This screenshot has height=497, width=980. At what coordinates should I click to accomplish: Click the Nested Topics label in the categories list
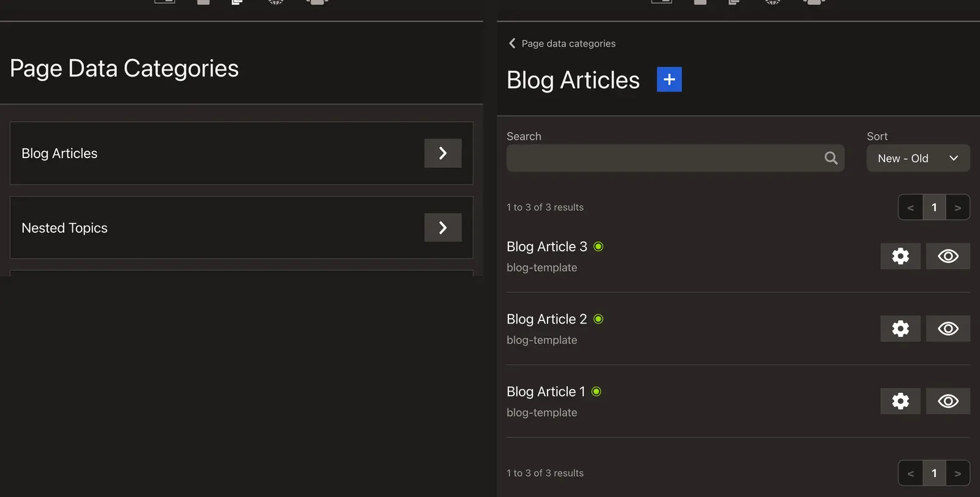pos(64,228)
